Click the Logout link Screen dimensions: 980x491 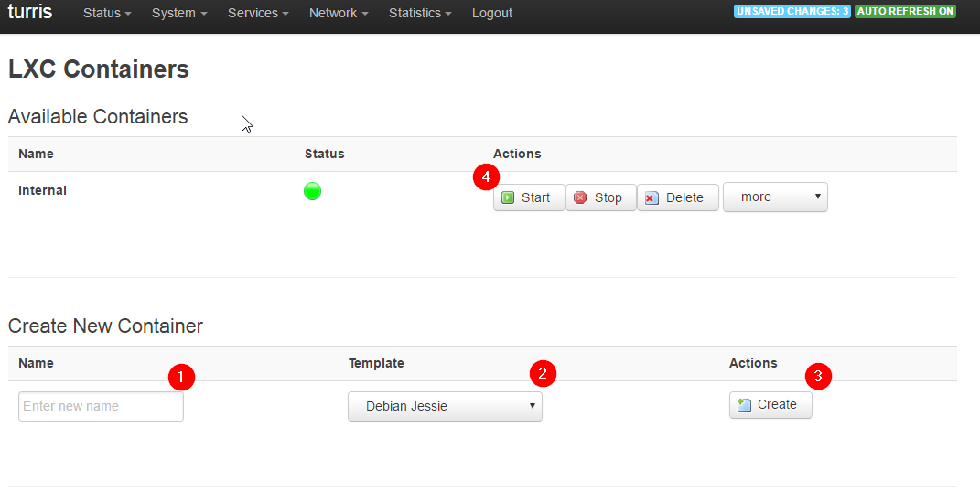492,14
